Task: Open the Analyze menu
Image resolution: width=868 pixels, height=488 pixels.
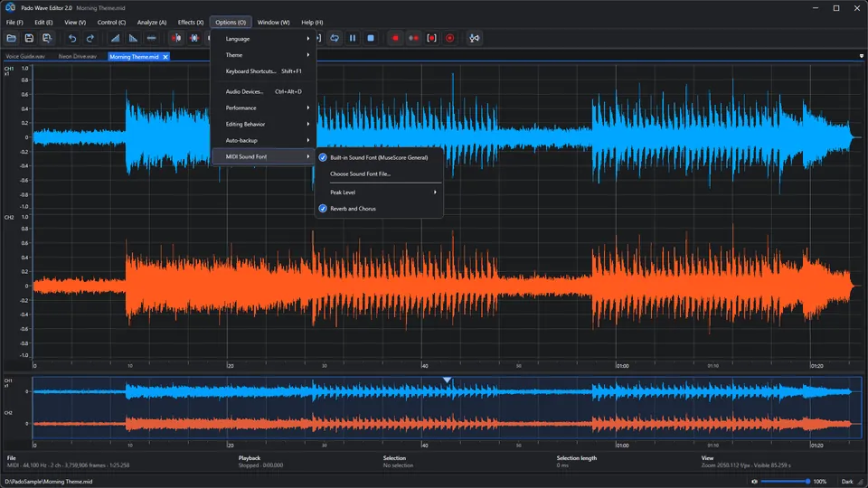Action: 152,22
